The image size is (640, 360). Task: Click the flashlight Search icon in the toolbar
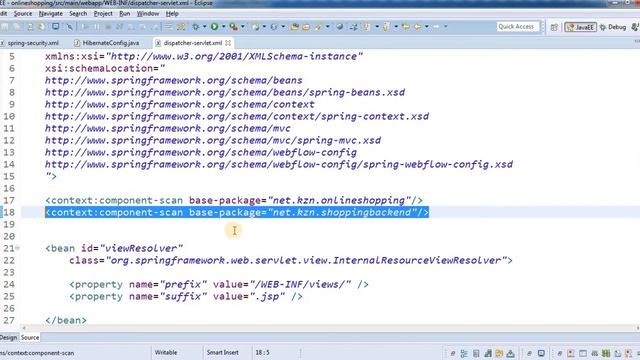click(318, 27)
